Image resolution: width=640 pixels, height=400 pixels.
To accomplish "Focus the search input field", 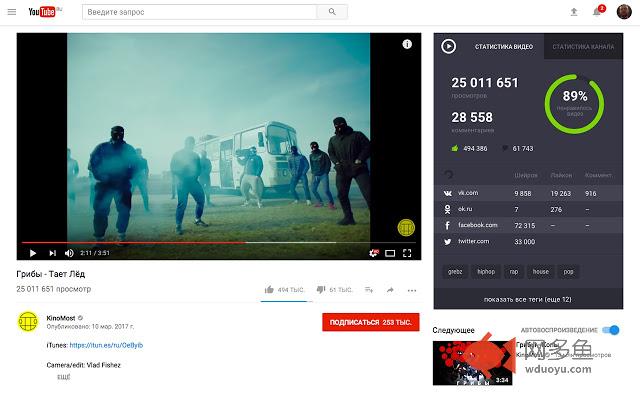I will point(200,12).
